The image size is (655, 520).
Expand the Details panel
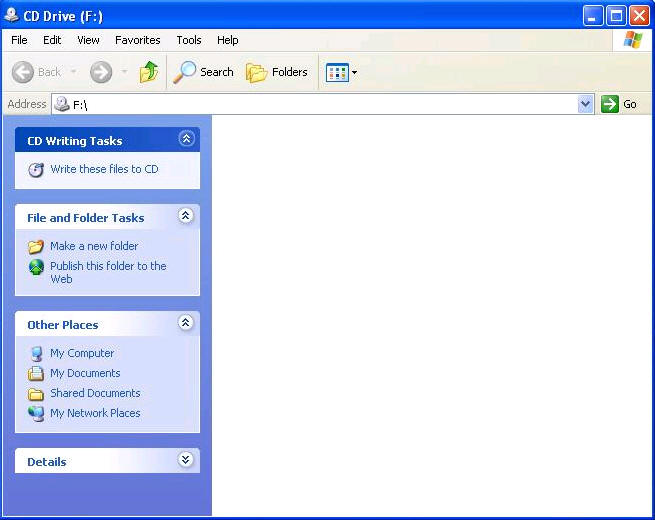point(185,460)
